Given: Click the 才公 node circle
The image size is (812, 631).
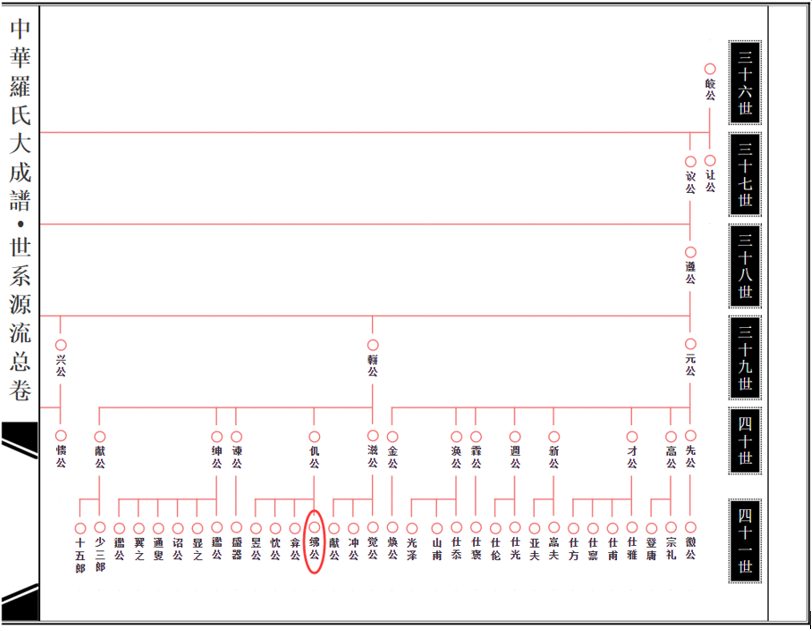Looking at the screenshot, I should 632,437.
